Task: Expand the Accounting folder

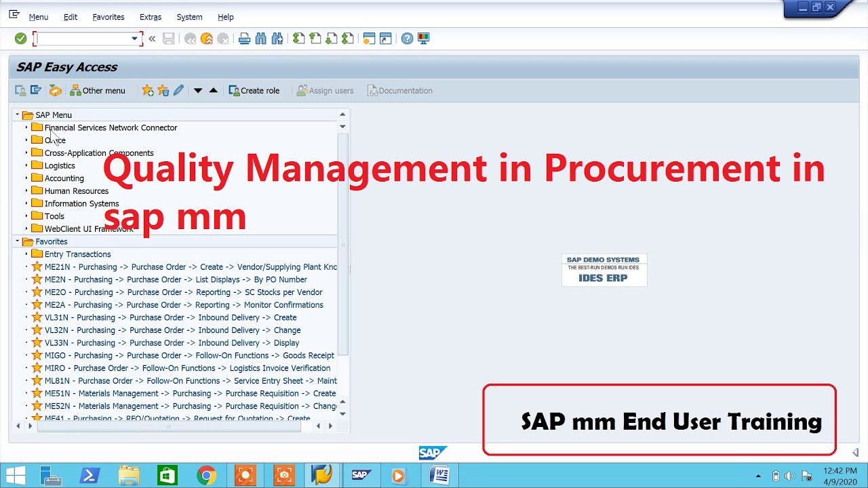Action: point(26,178)
